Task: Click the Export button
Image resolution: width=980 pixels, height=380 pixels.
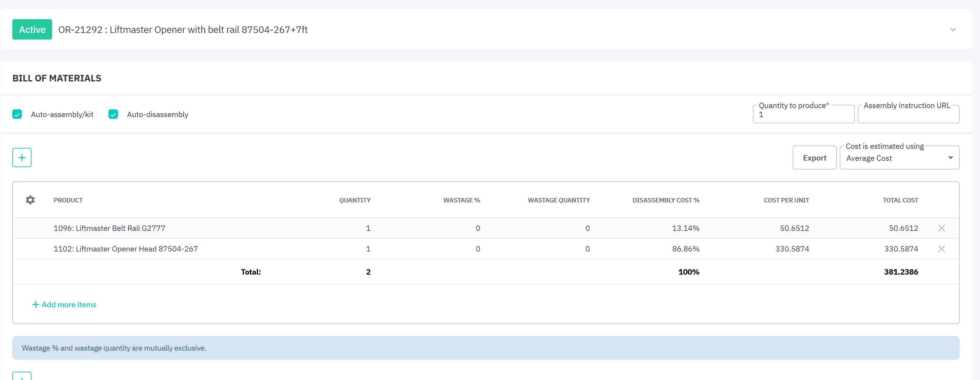Action: tap(814, 158)
